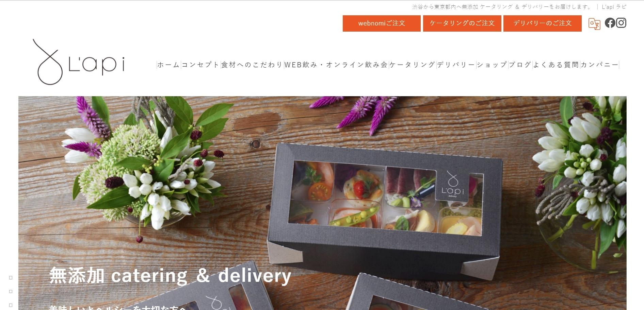Screen dimensions: 644x310
Task: Open WEB飲み・オンライン飲み会 menu item
Action: [x=336, y=65]
